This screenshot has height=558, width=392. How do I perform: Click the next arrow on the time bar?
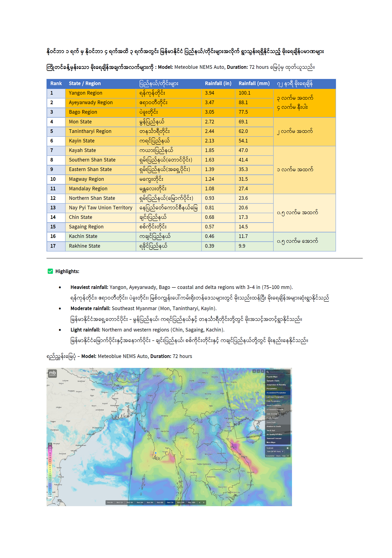(x=204, y=502)
